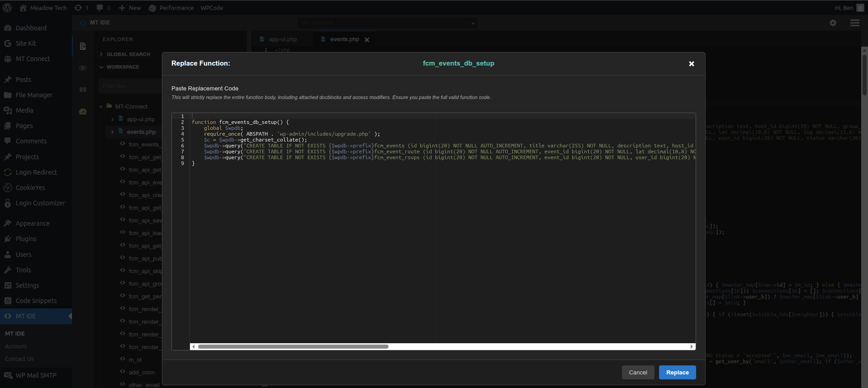
Task: Switch to the app-ui.php editor tab
Action: 282,39
